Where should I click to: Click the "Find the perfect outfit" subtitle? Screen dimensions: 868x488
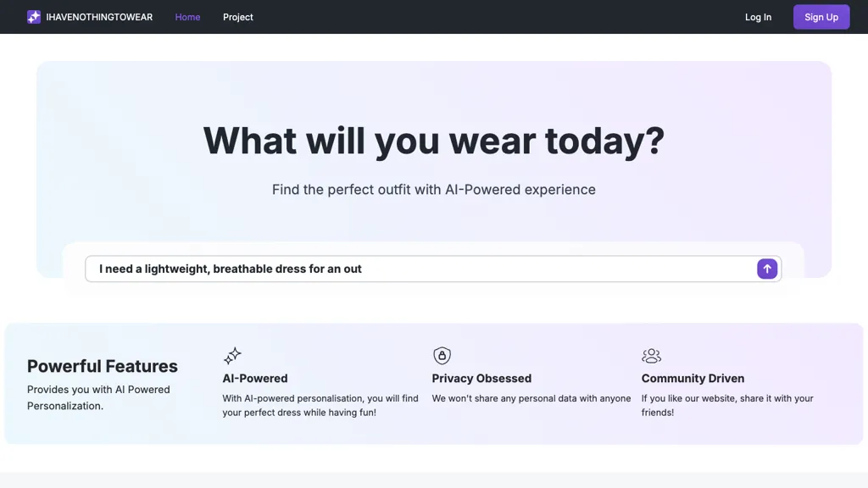pos(434,190)
